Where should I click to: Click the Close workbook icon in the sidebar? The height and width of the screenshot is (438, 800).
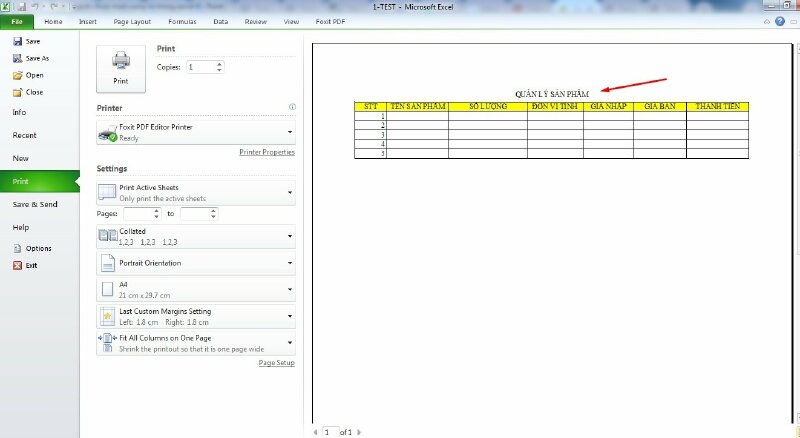(x=18, y=92)
